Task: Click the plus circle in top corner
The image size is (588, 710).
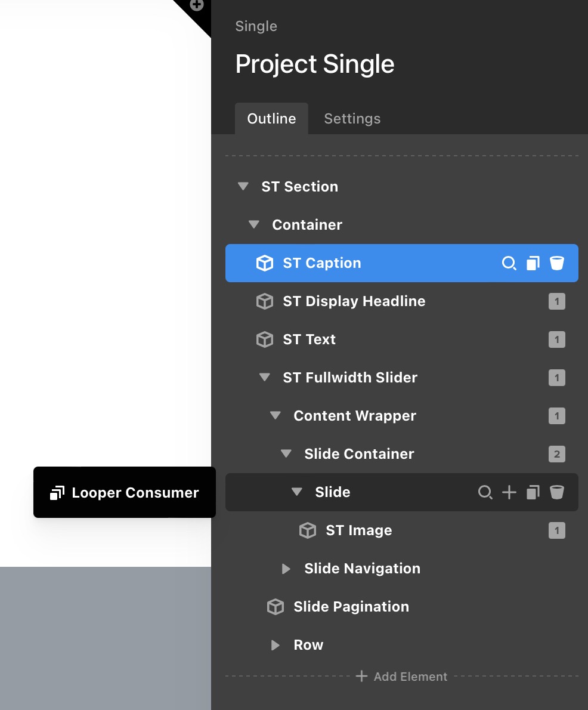Action: (x=197, y=5)
